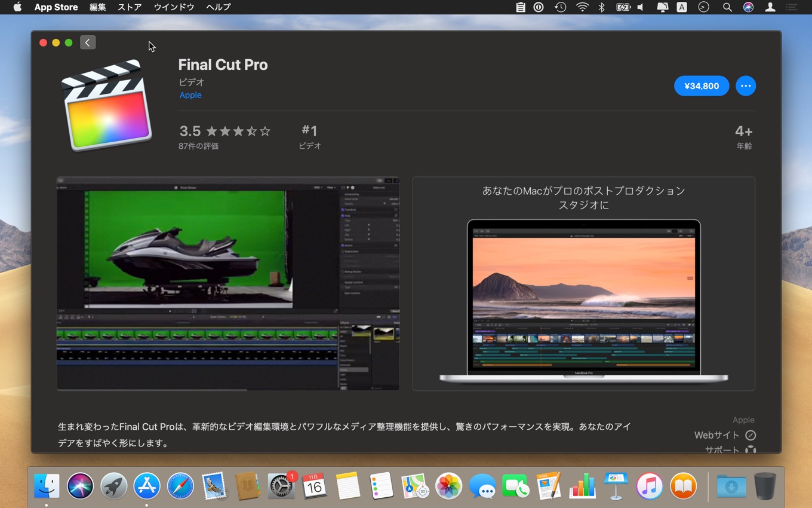Image resolution: width=812 pixels, height=508 pixels.
Task: Open iTunes from the Dock
Action: coord(650,486)
